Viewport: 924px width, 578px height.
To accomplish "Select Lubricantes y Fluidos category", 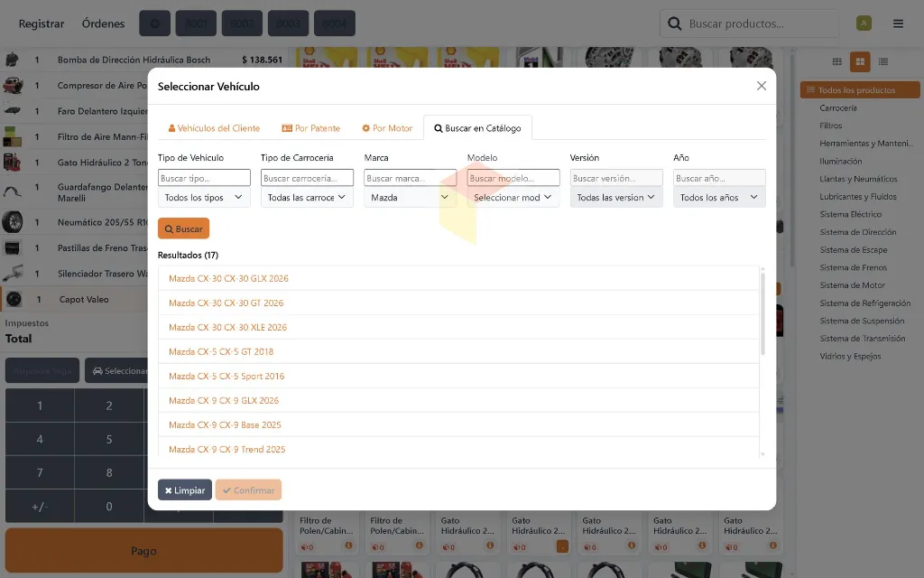I will pyautogui.click(x=858, y=196).
